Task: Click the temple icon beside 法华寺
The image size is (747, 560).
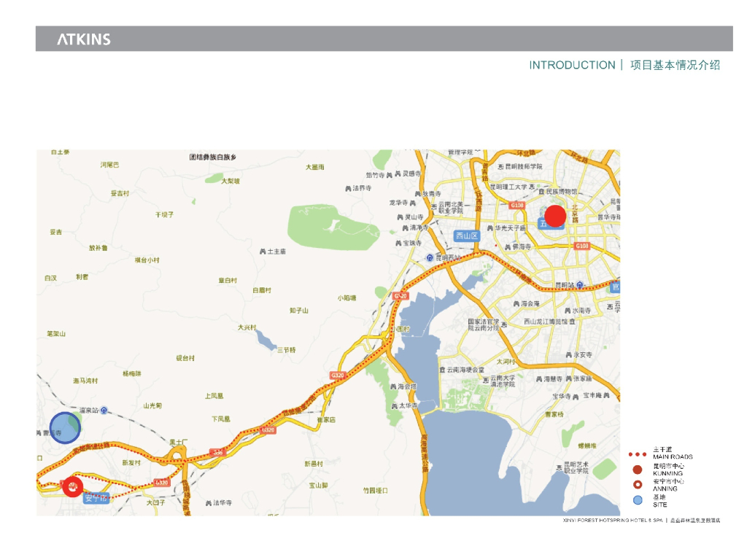Action: (x=209, y=503)
